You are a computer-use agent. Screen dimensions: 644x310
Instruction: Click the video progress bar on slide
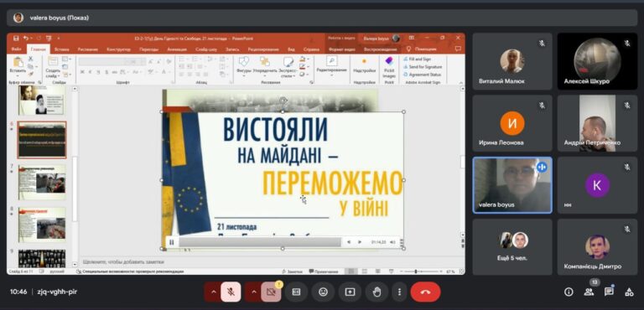click(x=260, y=242)
